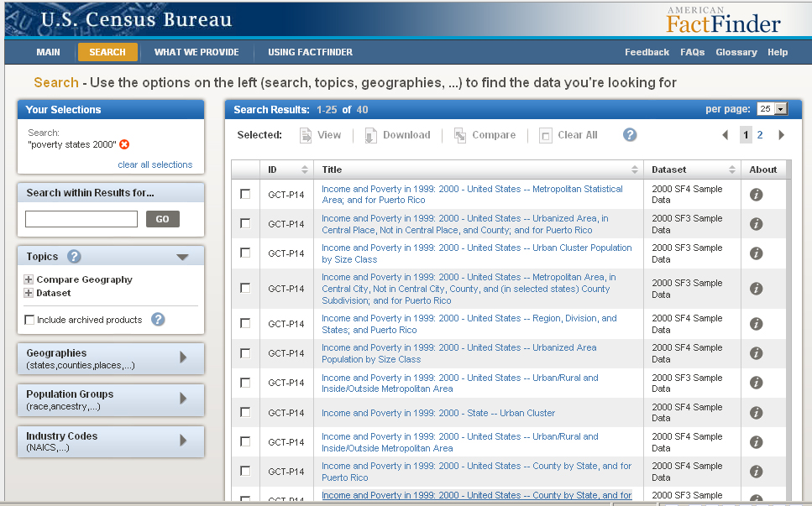
Task: Collapse the Topics panel arrow
Action: point(182,257)
